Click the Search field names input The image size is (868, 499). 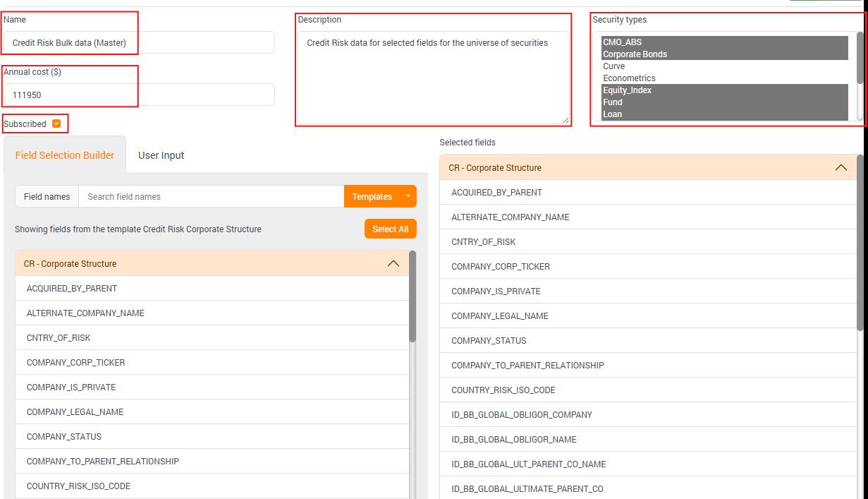point(212,197)
